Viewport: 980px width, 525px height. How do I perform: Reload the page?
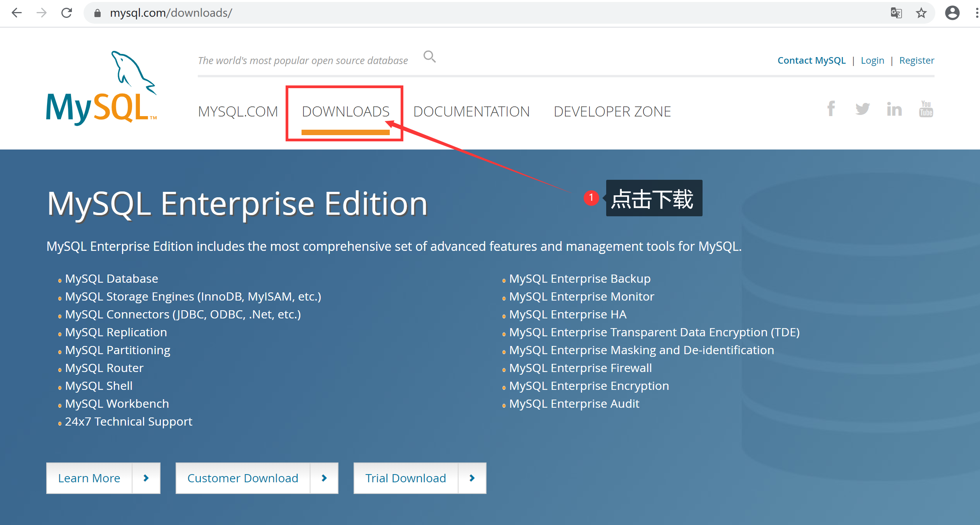point(67,13)
